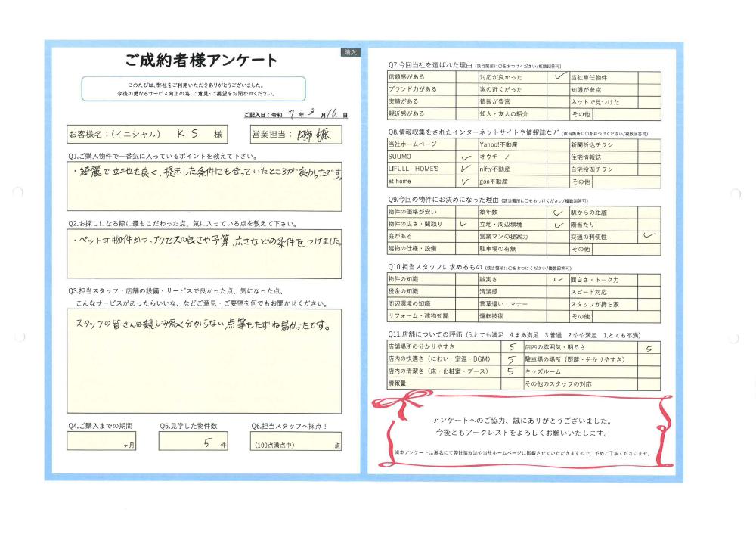Uncheck the 交通の利便性 box
Viewport: 756px width, 534px height.
coord(649,236)
